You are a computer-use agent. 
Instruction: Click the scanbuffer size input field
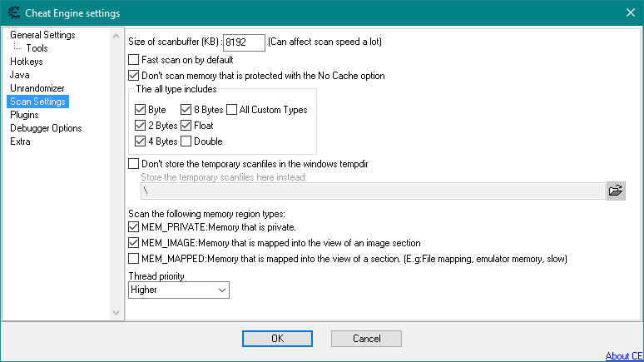click(x=244, y=42)
